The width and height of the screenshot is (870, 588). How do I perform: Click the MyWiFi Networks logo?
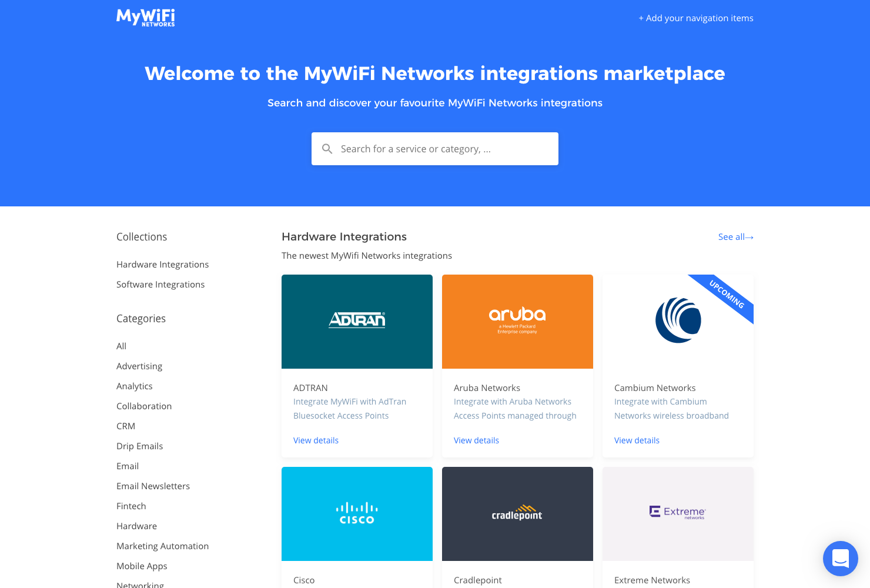[146, 18]
